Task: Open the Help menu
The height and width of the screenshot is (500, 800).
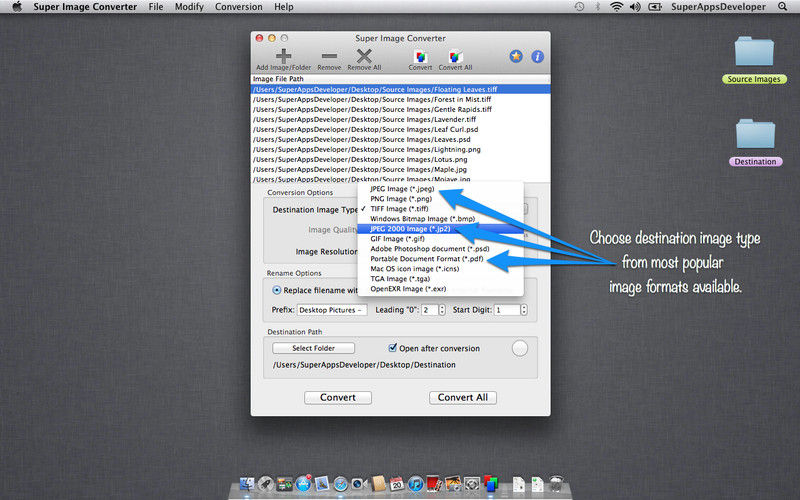Action: point(284,7)
